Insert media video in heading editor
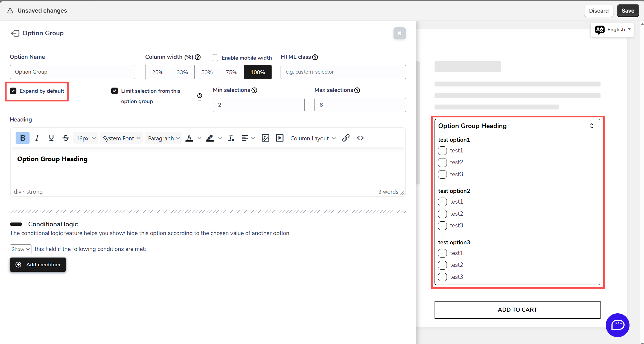 279,138
